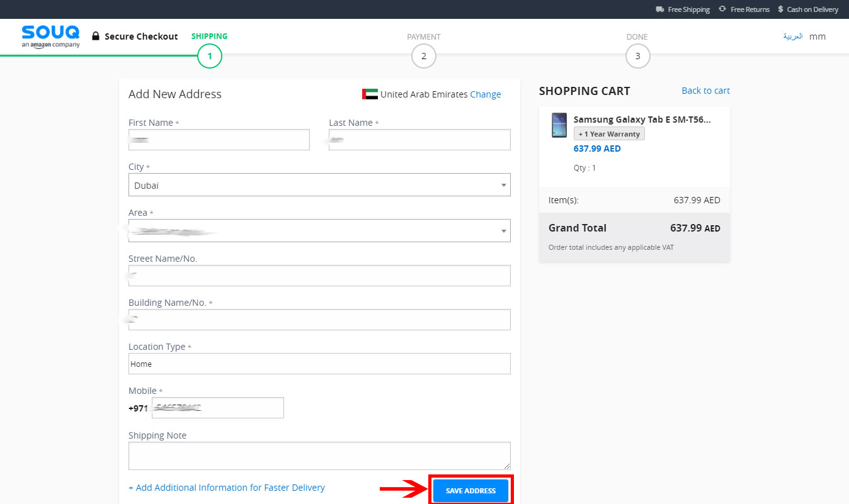Click the Shipping Note text area
This screenshot has height=504, width=849.
coord(319,456)
